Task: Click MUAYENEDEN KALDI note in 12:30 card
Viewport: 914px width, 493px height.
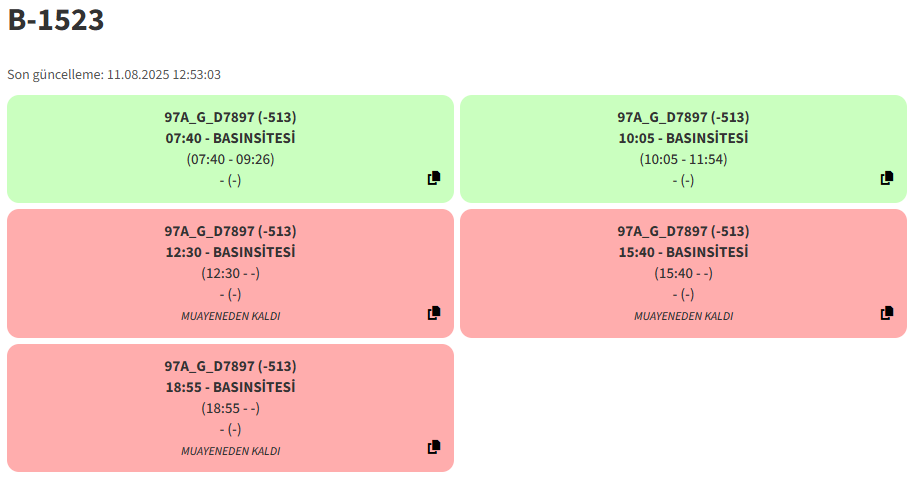Action: (230, 316)
